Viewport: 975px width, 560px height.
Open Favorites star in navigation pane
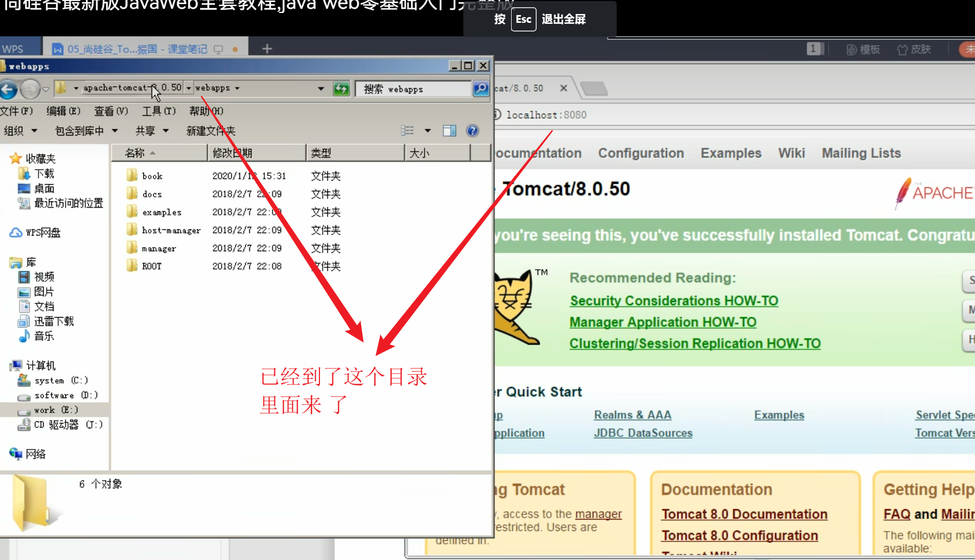click(32, 158)
